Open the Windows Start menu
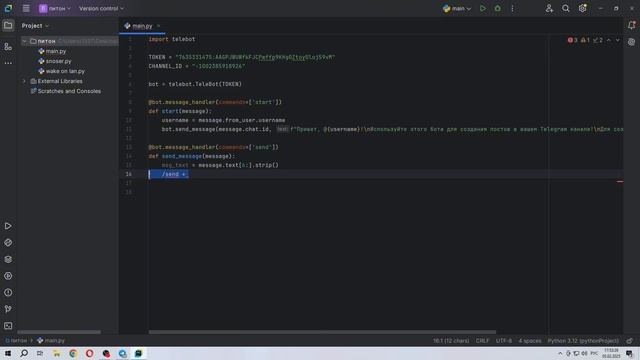The height and width of the screenshot is (360, 640). pyautogui.click(x=8, y=353)
